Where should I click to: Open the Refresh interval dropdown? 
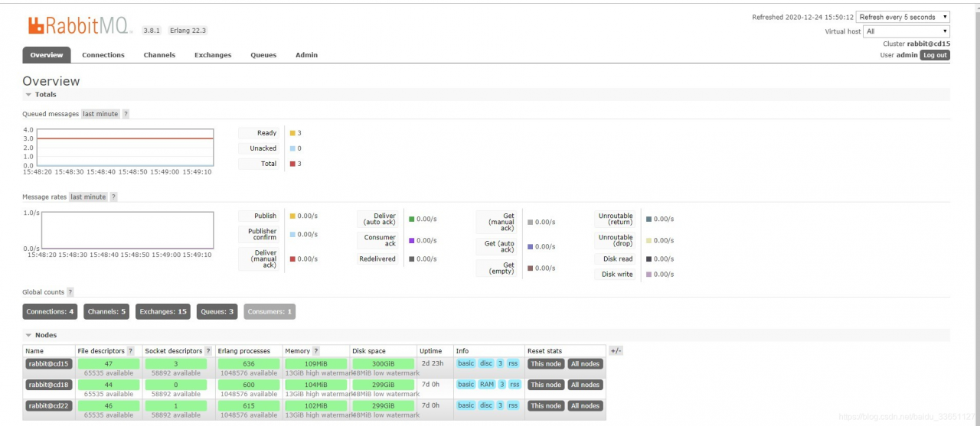[x=903, y=17]
